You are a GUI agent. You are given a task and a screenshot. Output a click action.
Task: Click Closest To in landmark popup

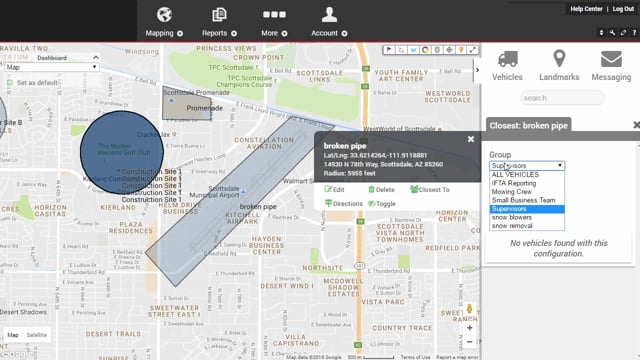430,189
